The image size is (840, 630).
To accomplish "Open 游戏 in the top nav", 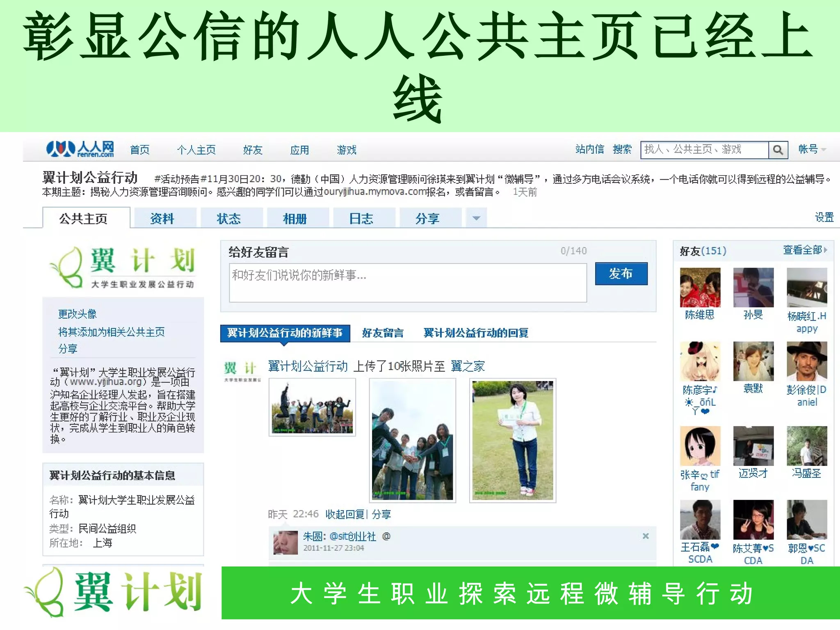I will (x=347, y=150).
